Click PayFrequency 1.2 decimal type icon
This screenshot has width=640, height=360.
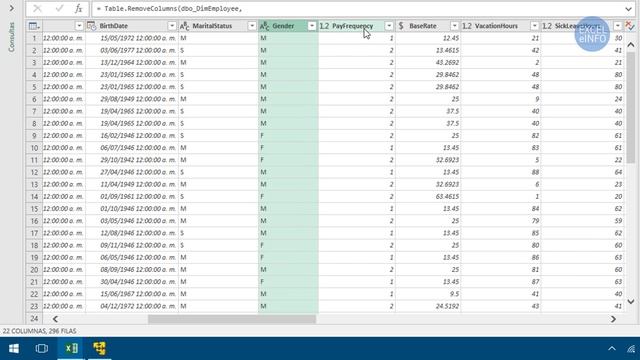click(324, 26)
